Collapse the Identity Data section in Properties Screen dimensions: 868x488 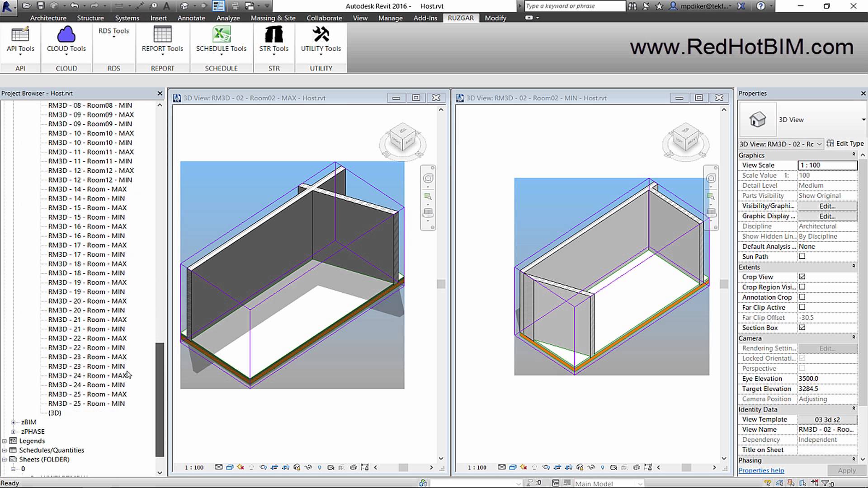pyautogui.click(x=854, y=408)
